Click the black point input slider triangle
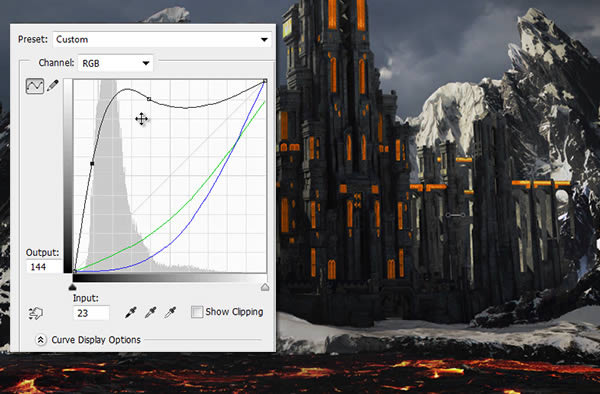The image size is (600, 394). [x=72, y=287]
